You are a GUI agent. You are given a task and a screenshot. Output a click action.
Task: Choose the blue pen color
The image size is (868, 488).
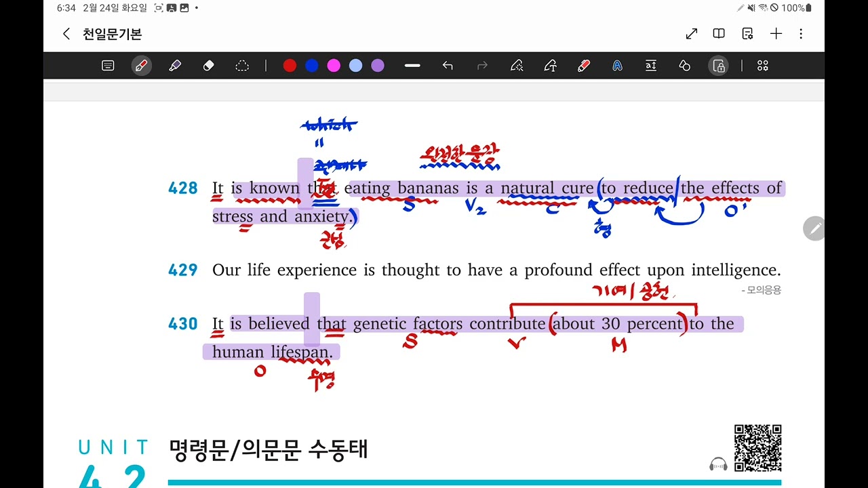click(312, 66)
